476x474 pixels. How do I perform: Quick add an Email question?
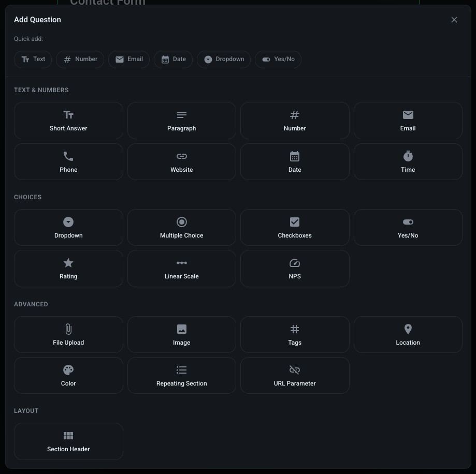[128, 59]
